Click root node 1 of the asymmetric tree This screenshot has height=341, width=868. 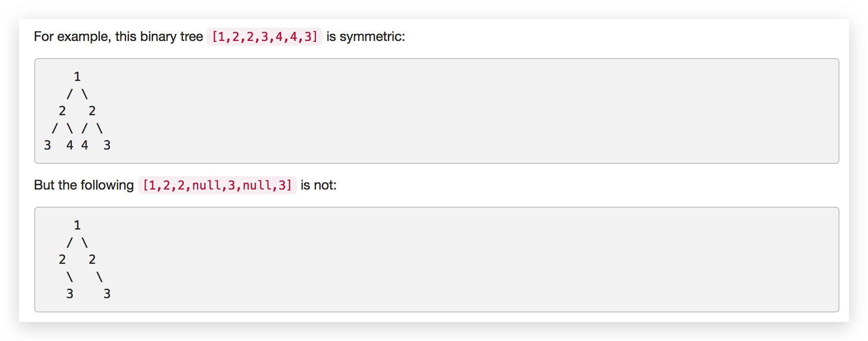pos(77,225)
